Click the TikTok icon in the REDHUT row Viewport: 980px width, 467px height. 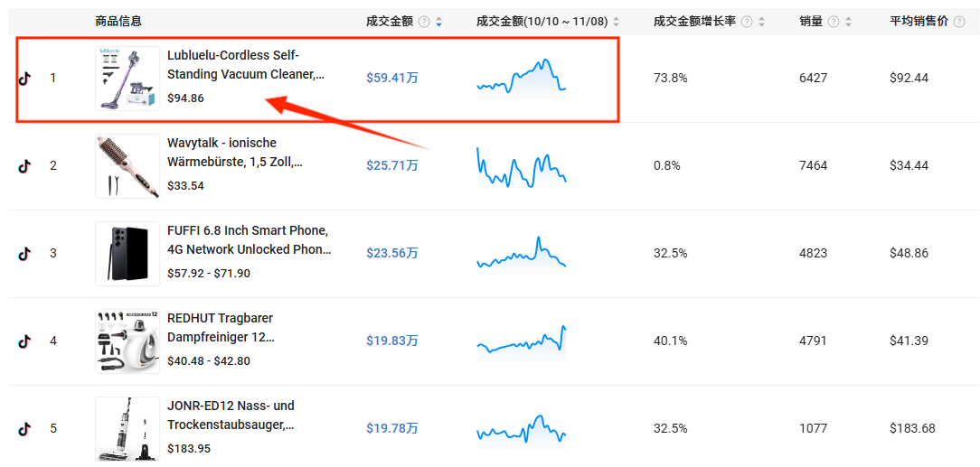click(24, 341)
